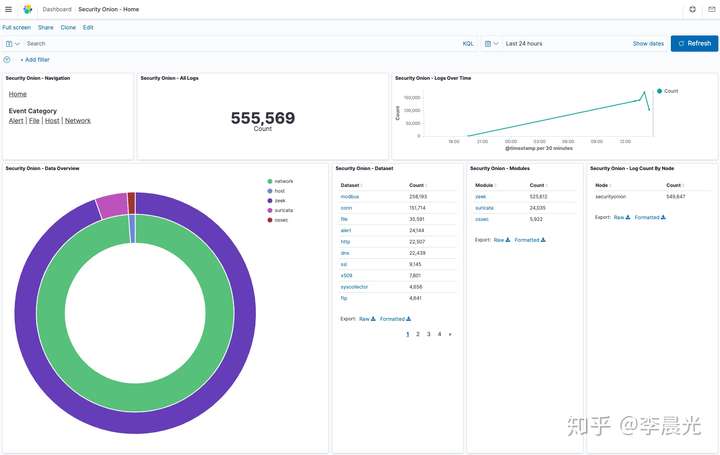Click the Dashboard breadcrumb
This screenshot has width=720, height=455.
click(x=57, y=9)
